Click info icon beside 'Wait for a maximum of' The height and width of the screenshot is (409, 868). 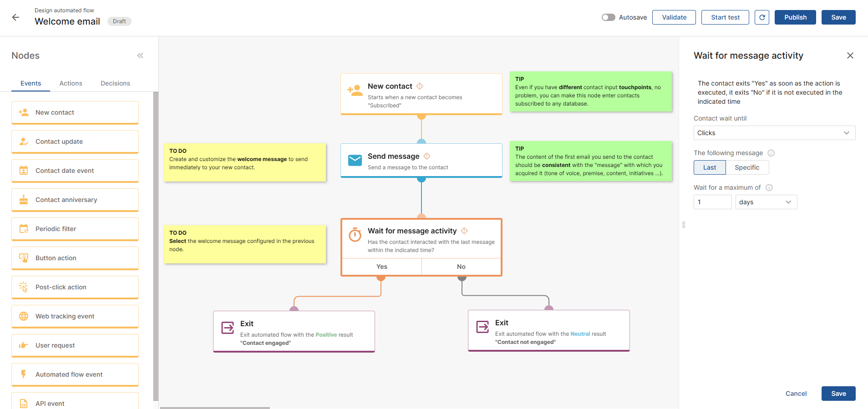click(769, 188)
